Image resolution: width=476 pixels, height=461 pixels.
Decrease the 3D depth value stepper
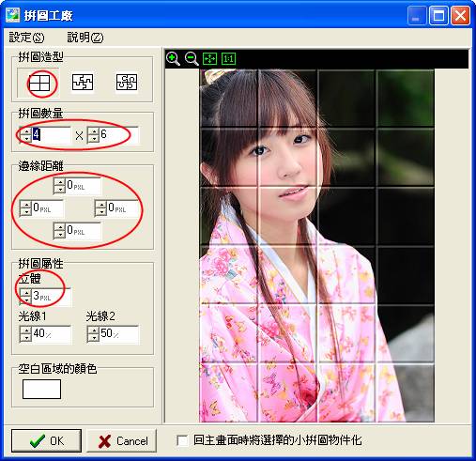(x=25, y=300)
